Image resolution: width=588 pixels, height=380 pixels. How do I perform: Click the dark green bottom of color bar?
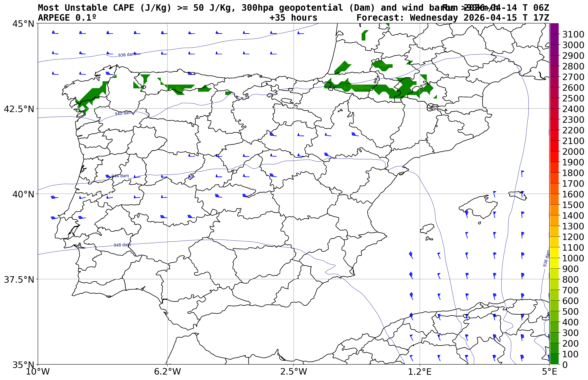(554, 359)
